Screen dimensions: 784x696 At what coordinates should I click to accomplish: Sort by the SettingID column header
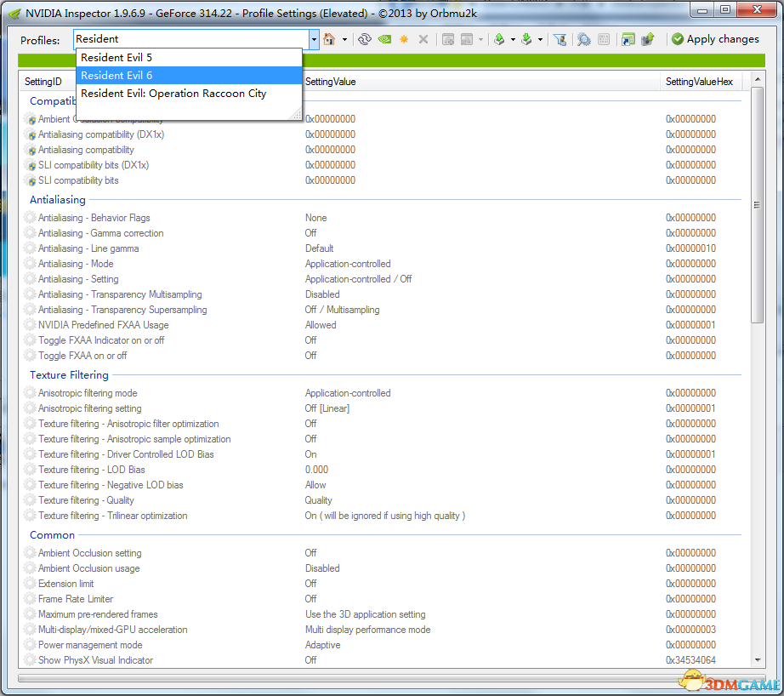click(x=43, y=82)
